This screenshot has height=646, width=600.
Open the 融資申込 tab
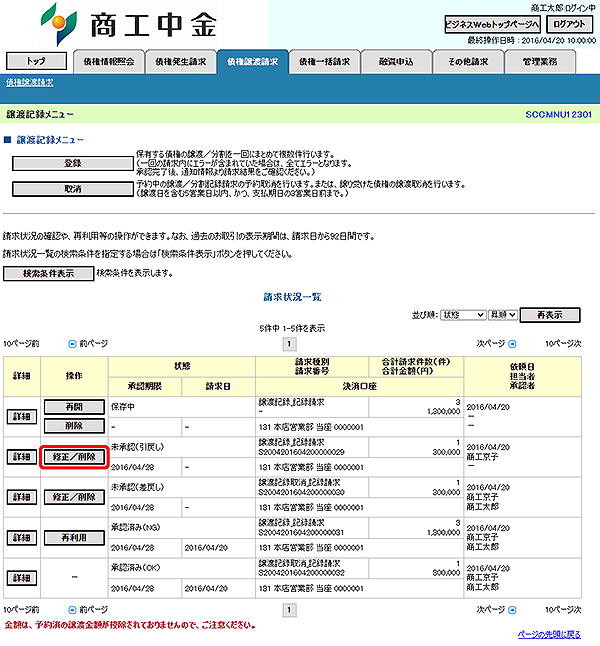[396, 62]
